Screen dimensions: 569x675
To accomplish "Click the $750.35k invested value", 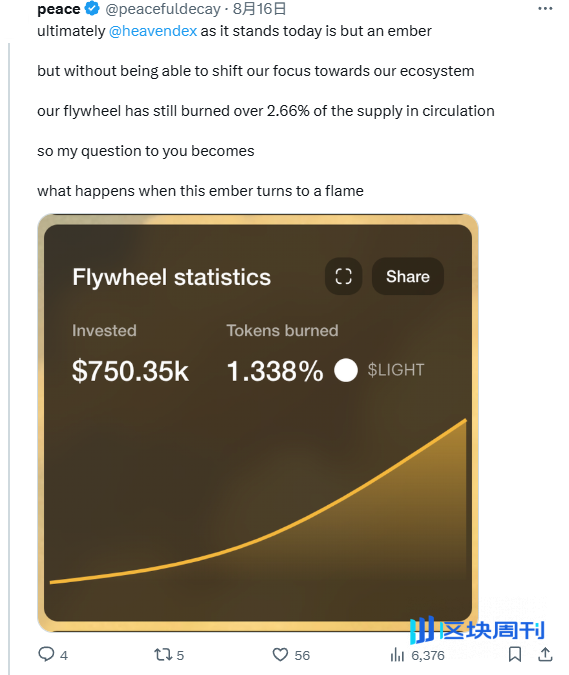I will (x=130, y=371).
